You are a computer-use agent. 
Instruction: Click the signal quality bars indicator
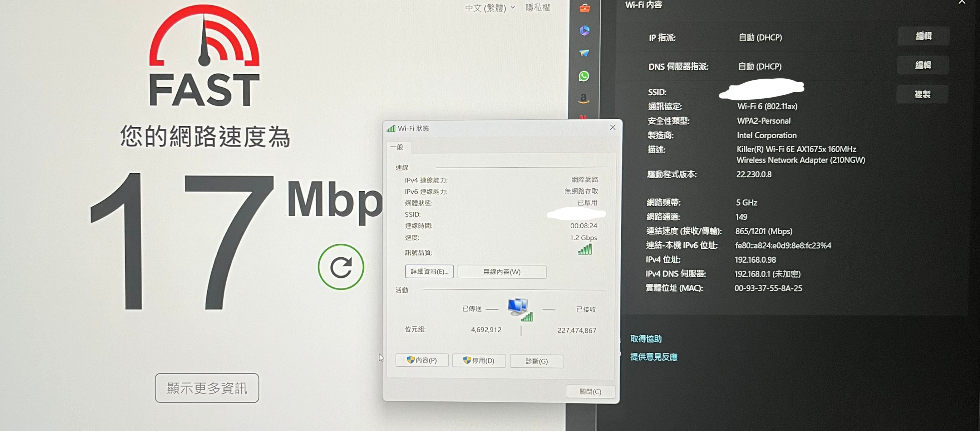[x=585, y=249]
